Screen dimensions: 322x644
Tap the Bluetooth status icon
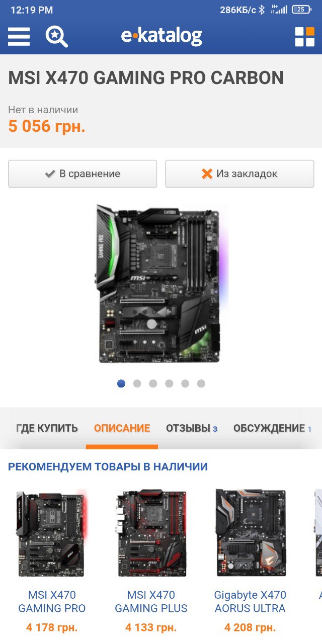point(262,10)
